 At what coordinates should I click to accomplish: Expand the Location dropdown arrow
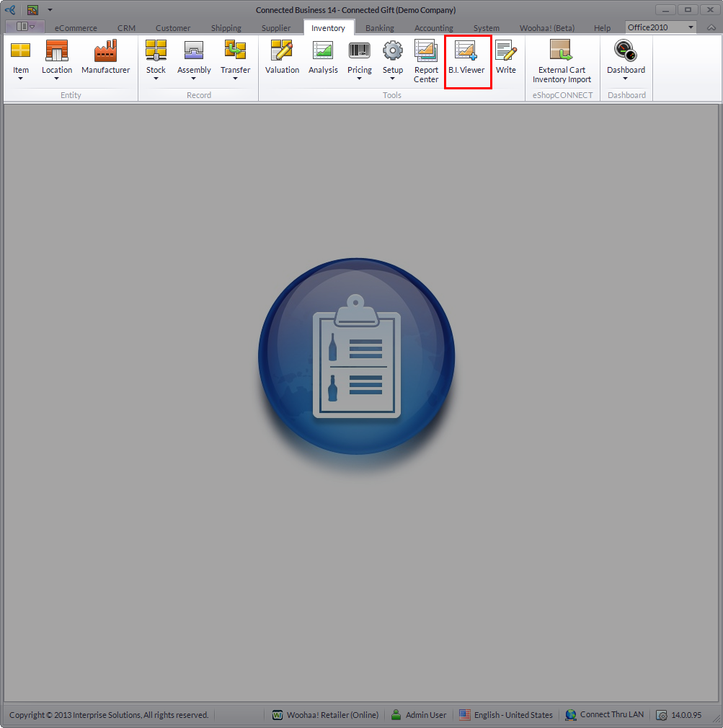tap(57, 79)
